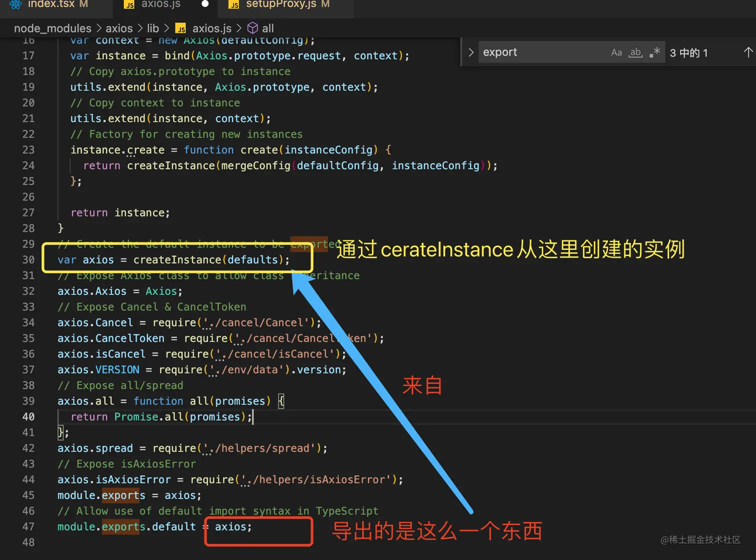Click 'Promise.all(promises)' on line 40
756x560 pixels.
[x=180, y=416]
